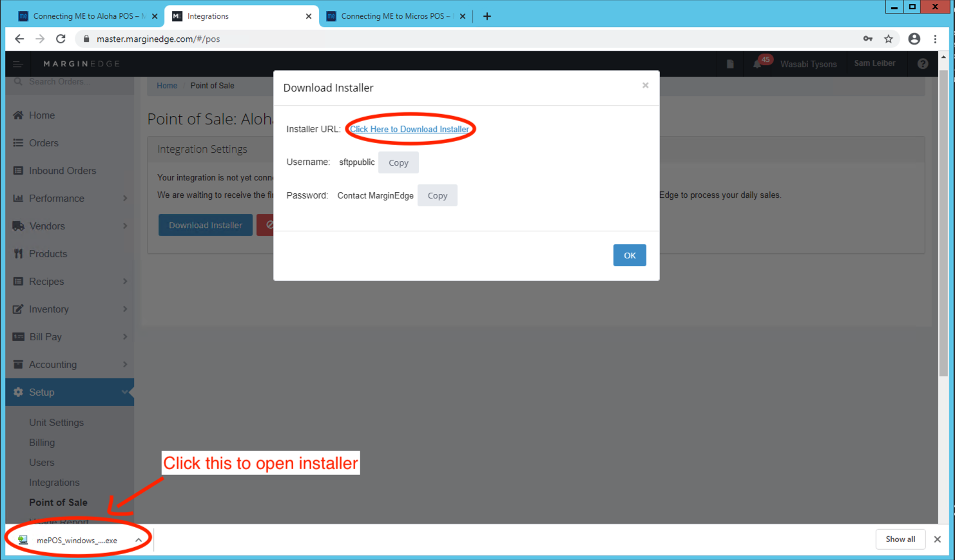
Task: Close the downloads bar with X
Action: click(x=938, y=539)
